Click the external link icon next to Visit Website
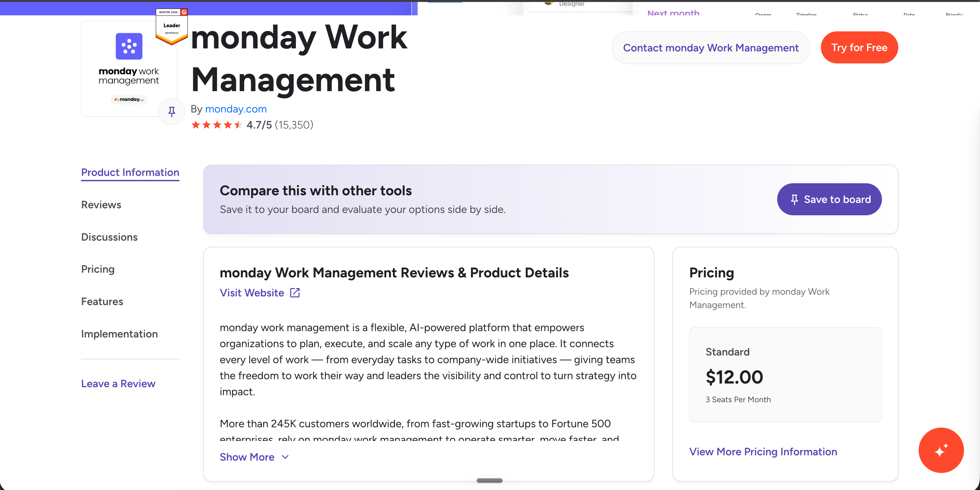 click(x=295, y=292)
